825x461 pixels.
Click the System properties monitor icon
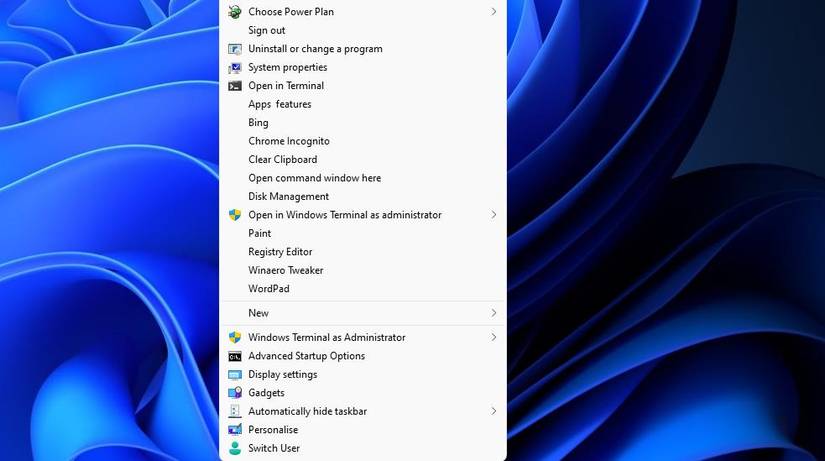coord(235,67)
